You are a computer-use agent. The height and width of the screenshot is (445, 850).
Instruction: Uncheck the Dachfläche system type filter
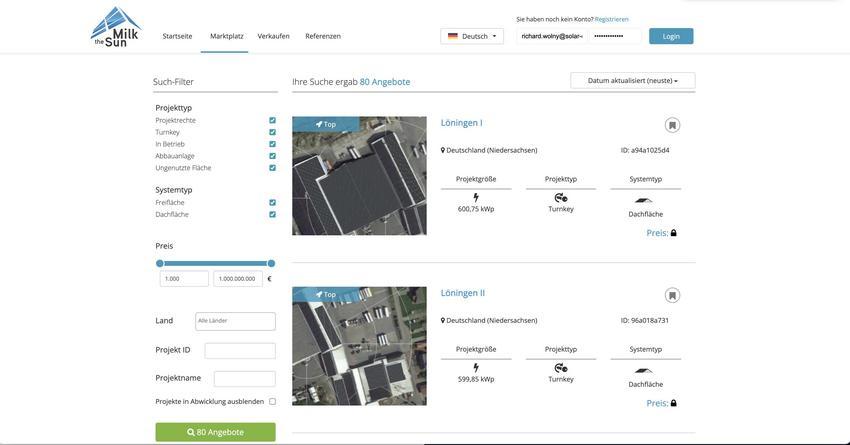(272, 215)
